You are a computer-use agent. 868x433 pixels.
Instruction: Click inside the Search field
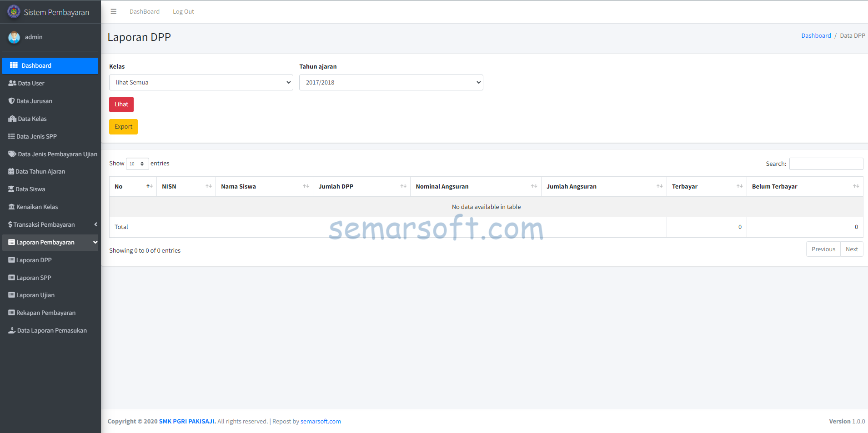826,164
